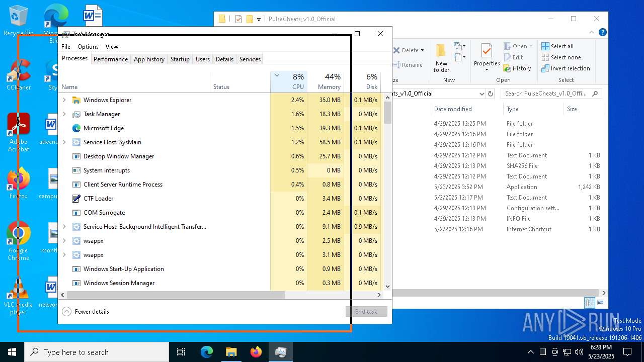The width and height of the screenshot is (644, 362).
Task: Expand Windows Explorer process row
Action: 64,100
